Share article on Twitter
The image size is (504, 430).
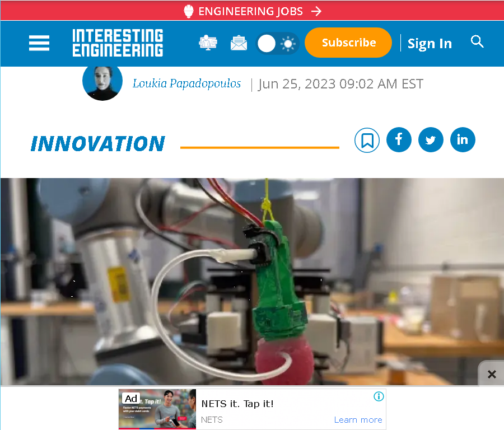431,140
